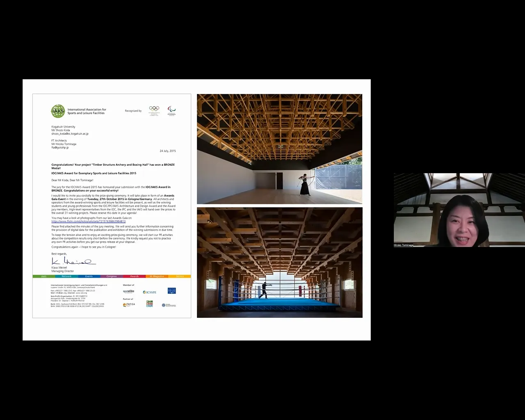Select the orange sb Magazine footer tab
Screen dimensions: 525x420
click(157, 276)
